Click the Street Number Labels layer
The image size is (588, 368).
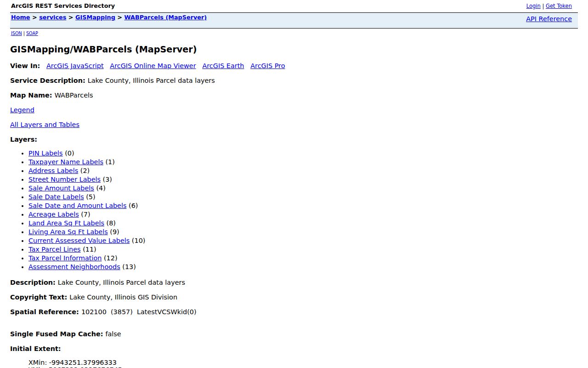pyautogui.click(x=64, y=179)
